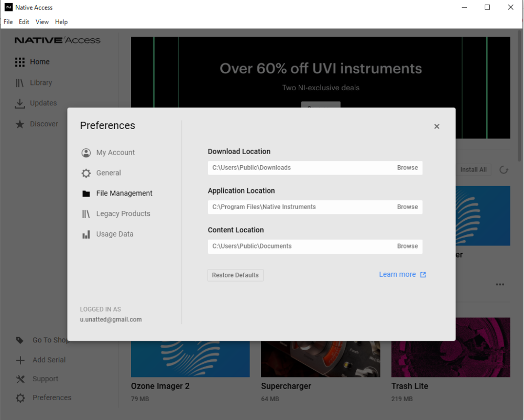Browse for a new Content Location

pos(407,246)
